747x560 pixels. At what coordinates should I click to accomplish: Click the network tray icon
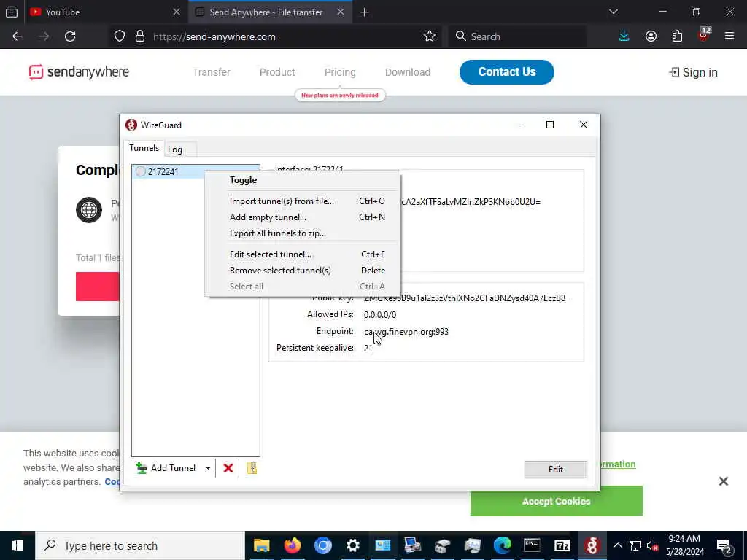coord(635,545)
